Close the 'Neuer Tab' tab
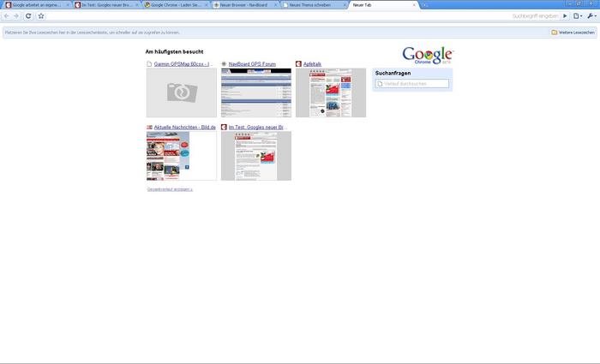Image resolution: width=600 pixels, height=364 pixels. pos(414,5)
